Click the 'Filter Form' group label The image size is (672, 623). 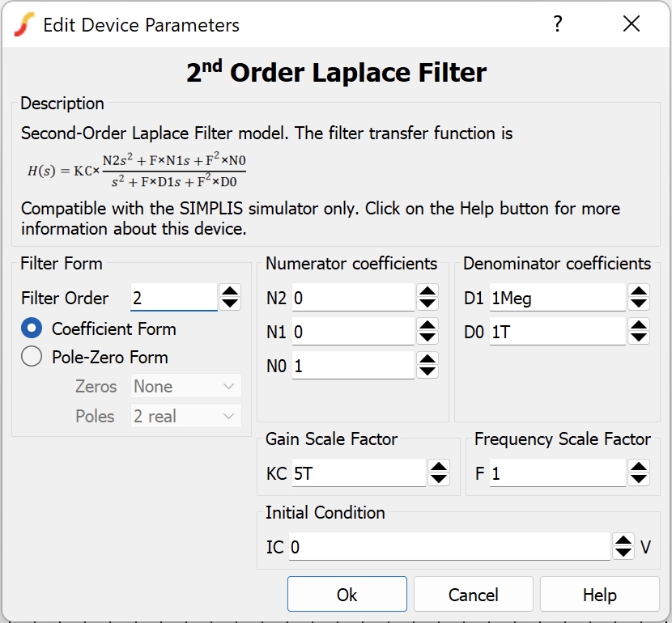click(x=62, y=263)
